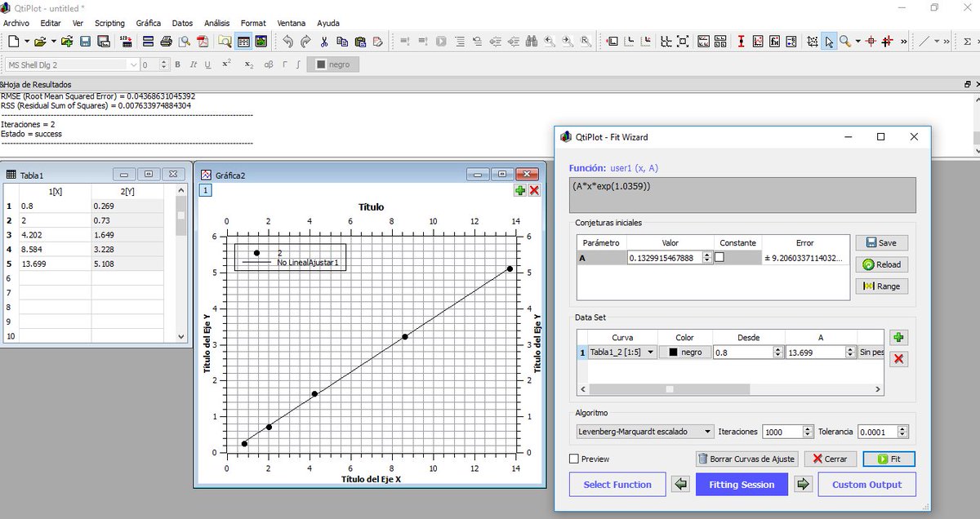Click the New document icon in the toolbar
The image size is (980, 519).
13,41
